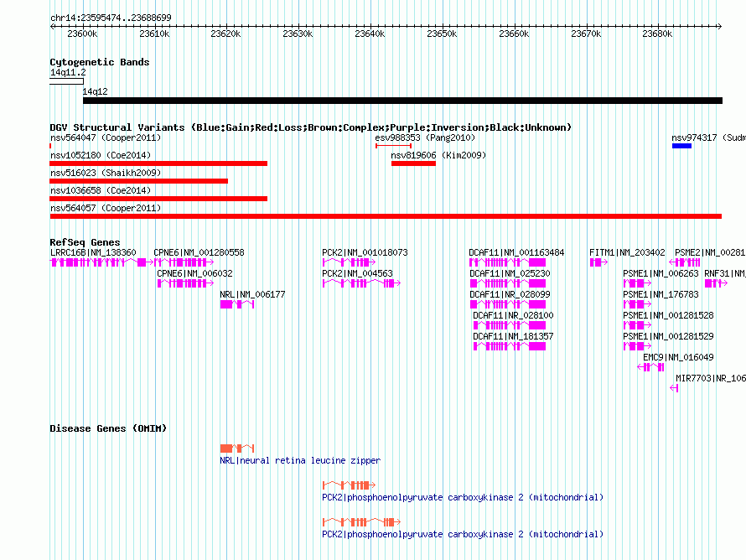Click the DCAF11 NM_001163484 gene glyph

click(x=507, y=262)
